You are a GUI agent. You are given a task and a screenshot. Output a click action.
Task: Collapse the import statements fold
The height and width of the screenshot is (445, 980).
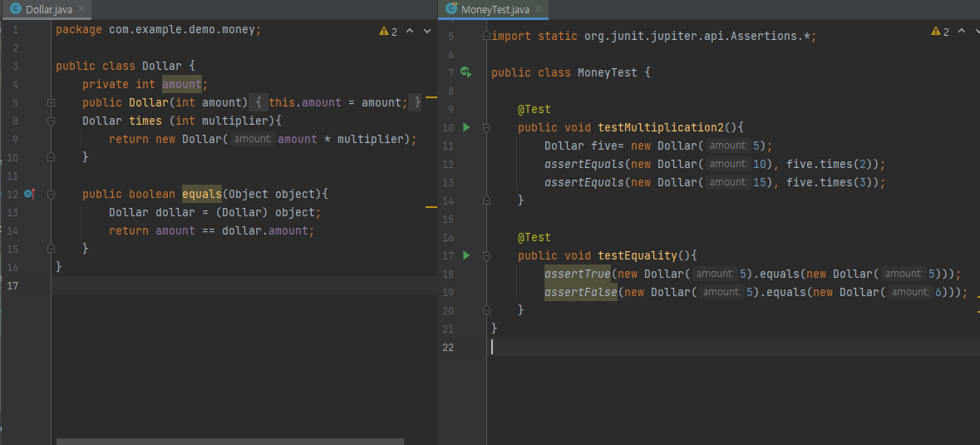point(487,37)
